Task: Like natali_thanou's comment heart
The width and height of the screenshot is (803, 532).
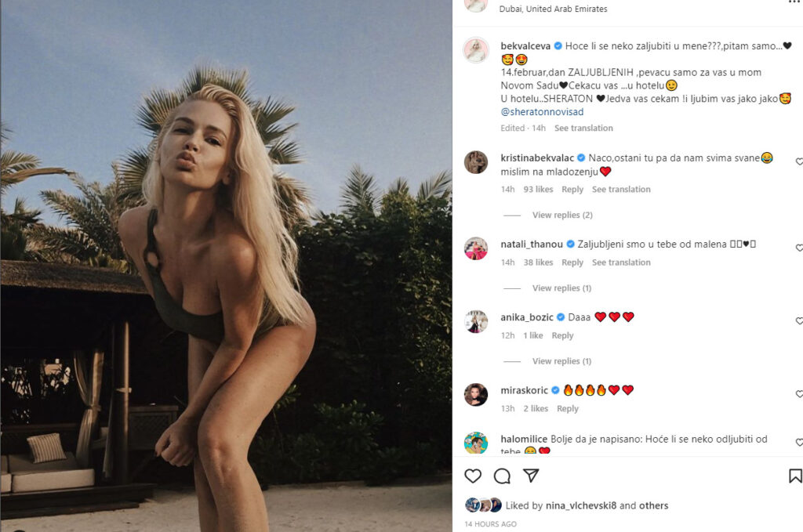Action: pyautogui.click(x=799, y=248)
